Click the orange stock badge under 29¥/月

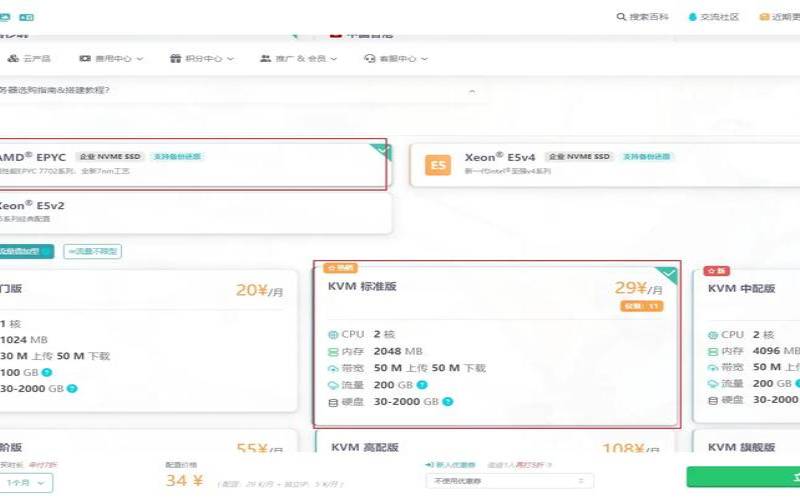[x=642, y=306]
